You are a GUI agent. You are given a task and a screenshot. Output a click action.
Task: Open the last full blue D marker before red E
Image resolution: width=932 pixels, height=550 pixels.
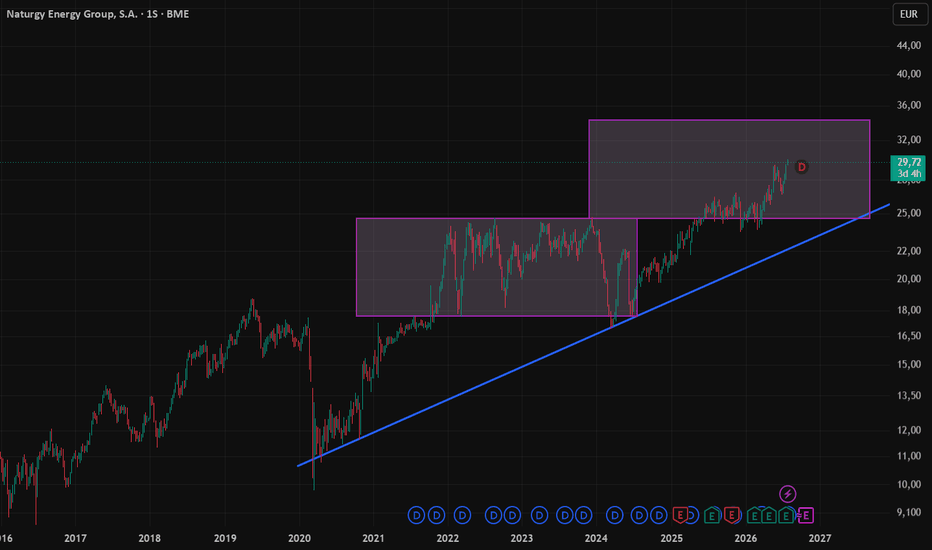pos(659,515)
